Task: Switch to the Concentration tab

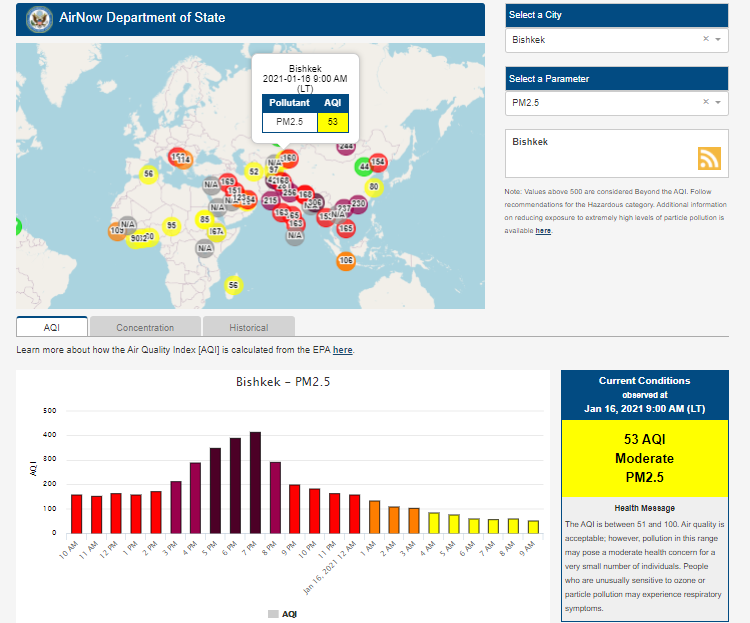Action: [145, 327]
